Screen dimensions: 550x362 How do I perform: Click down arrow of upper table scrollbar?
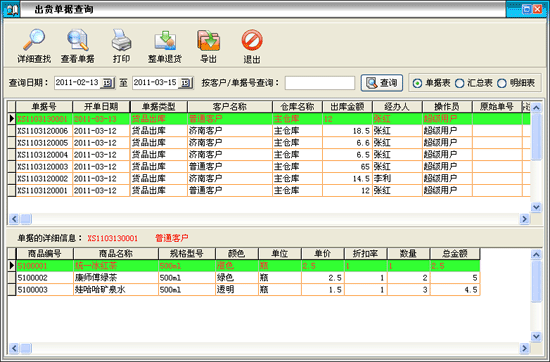pos(536,207)
